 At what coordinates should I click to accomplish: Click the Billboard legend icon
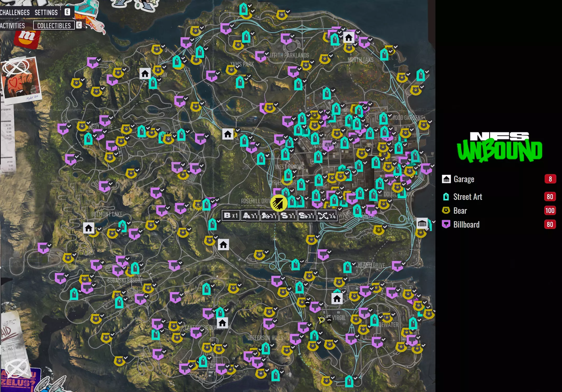(446, 224)
